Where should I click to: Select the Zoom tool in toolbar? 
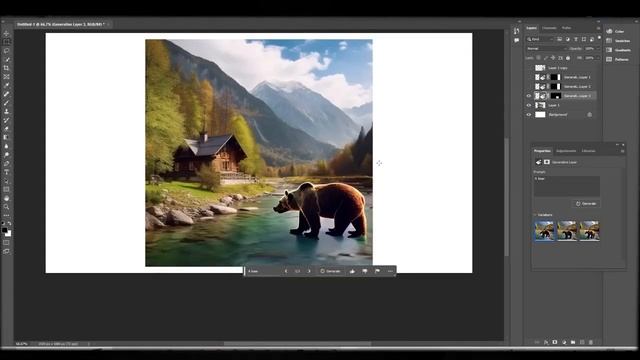(x=6, y=207)
